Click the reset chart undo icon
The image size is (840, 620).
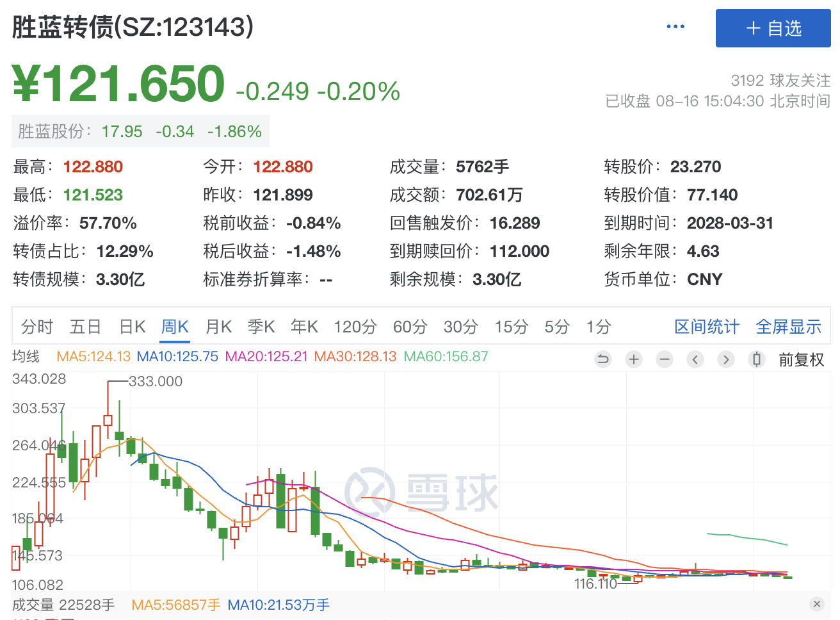[x=602, y=359]
